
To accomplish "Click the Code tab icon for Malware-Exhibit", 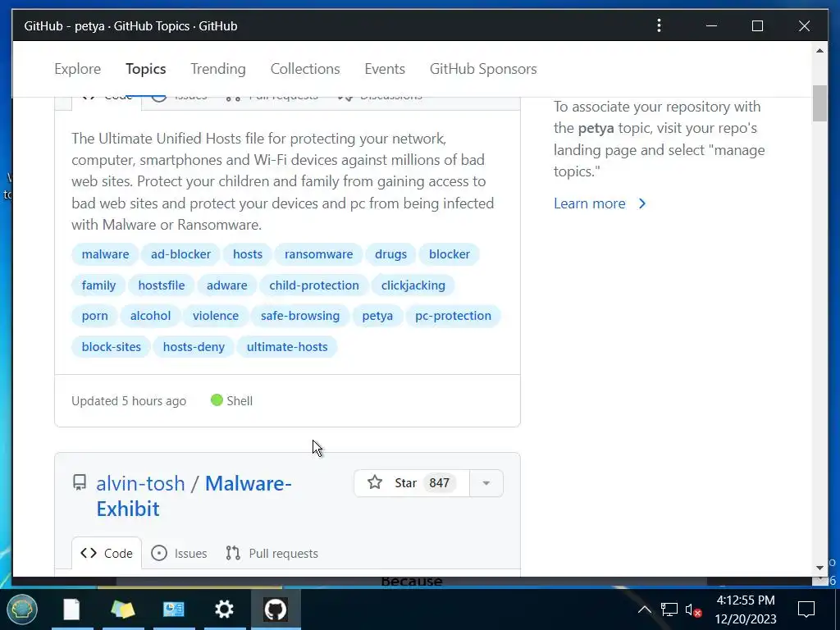I will coord(89,553).
